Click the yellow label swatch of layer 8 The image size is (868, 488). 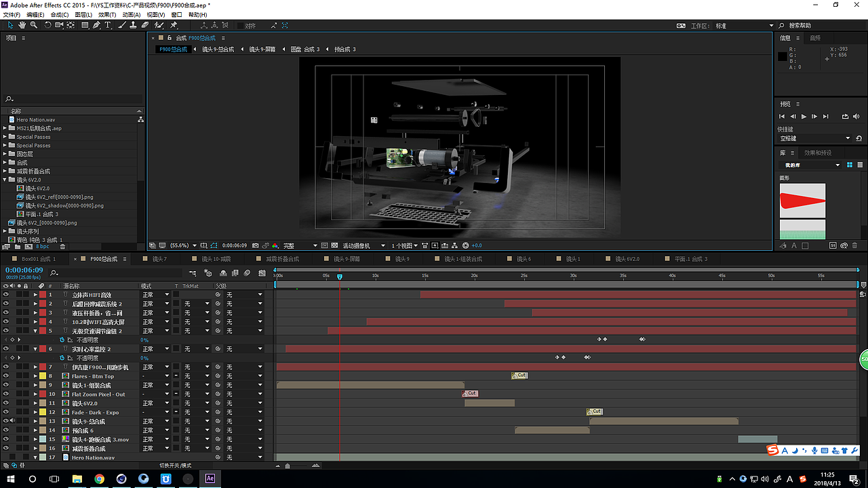click(43, 376)
